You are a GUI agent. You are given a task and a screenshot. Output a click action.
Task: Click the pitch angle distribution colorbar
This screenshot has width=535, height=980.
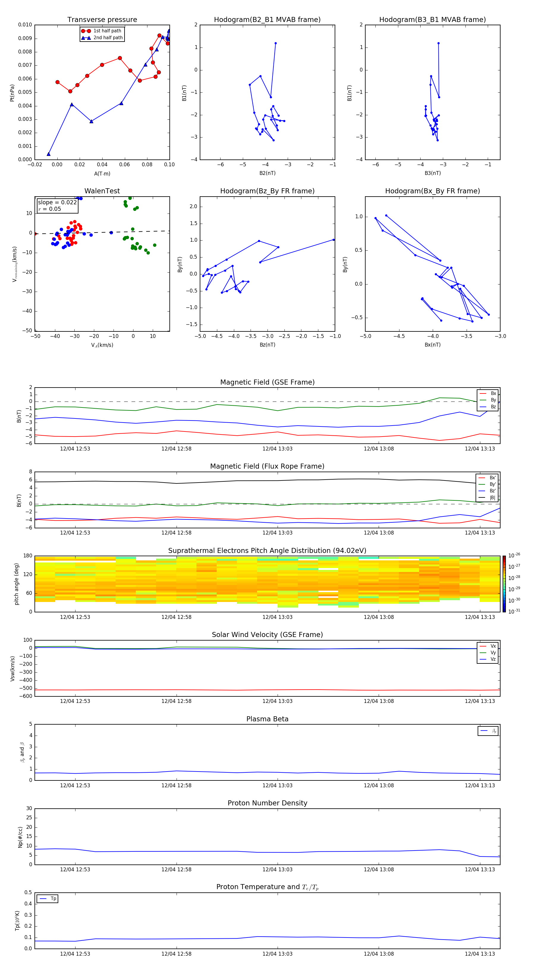pyautogui.click(x=504, y=584)
